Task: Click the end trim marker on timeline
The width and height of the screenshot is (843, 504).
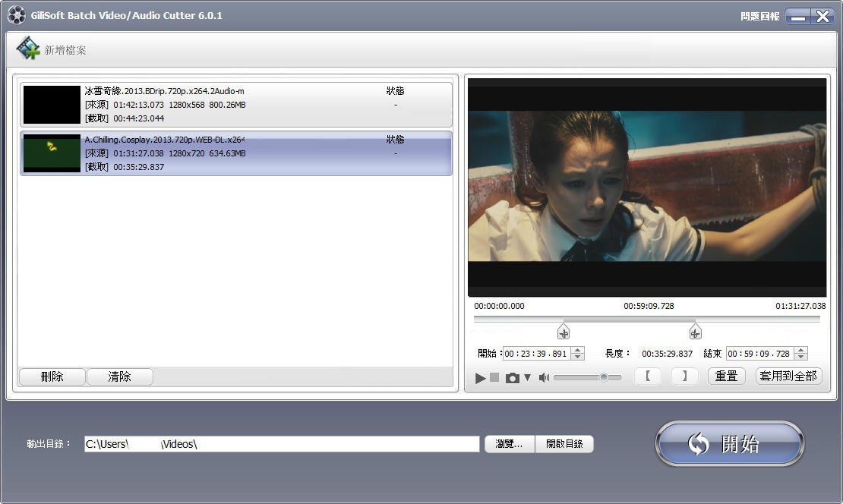Action: 695,332
